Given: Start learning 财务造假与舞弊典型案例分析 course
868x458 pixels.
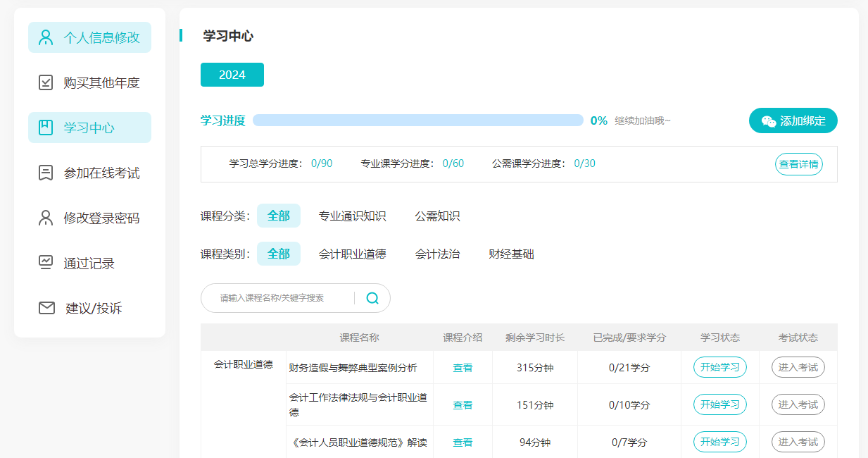Looking at the screenshot, I should click(x=719, y=367).
